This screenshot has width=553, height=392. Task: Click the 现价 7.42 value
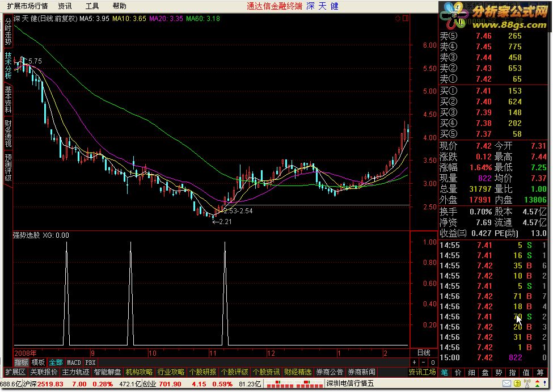484,146
